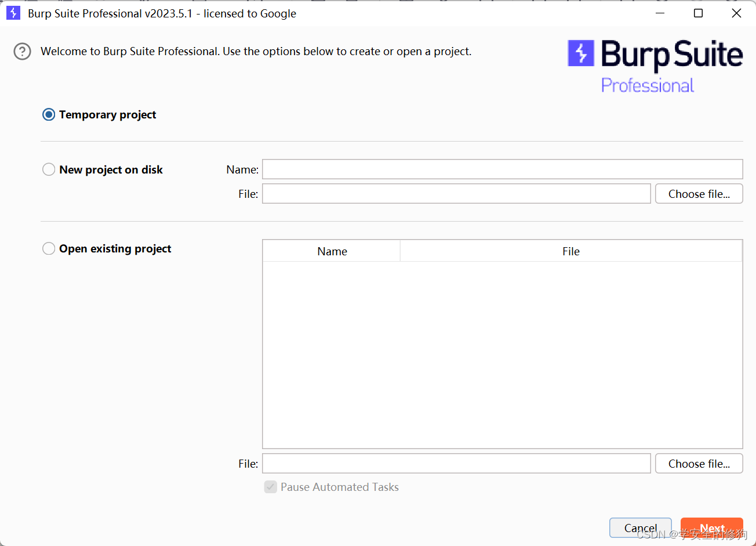Sort projects by the Name column header

click(332, 251)
